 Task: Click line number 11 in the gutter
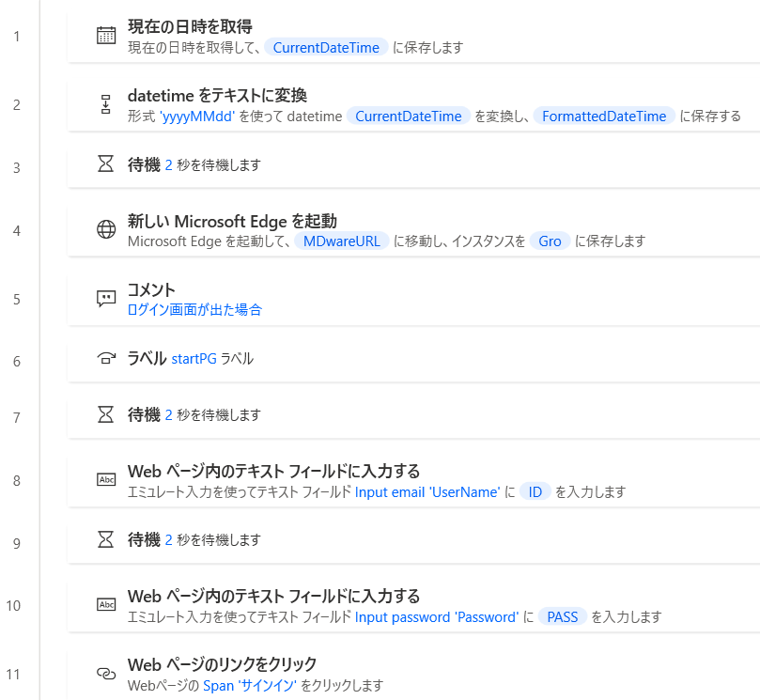click(13, 675)
